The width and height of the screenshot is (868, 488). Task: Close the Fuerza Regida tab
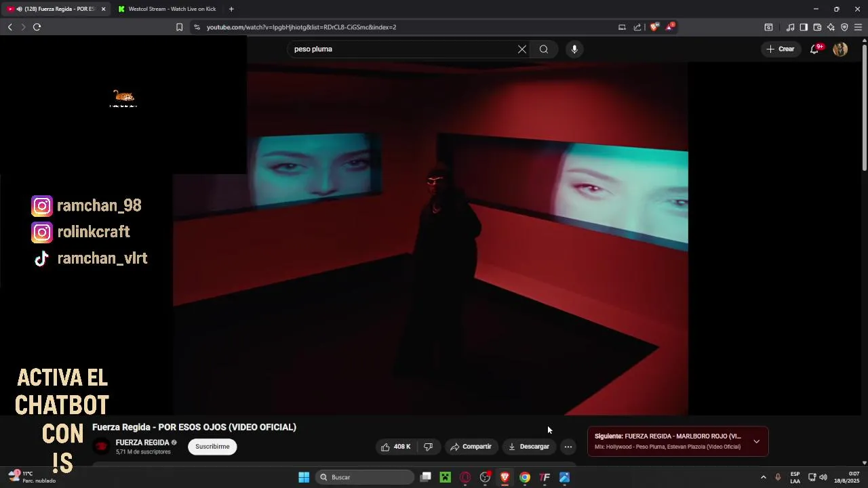pyautogui.click(x=103, y=9)
